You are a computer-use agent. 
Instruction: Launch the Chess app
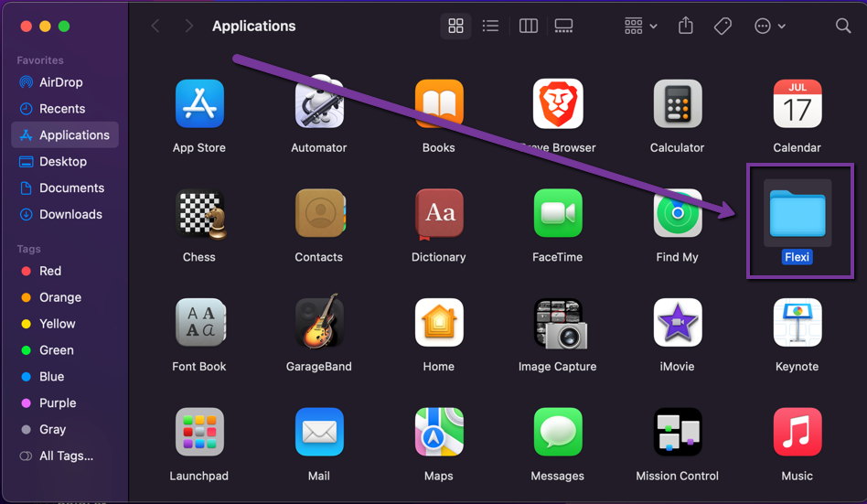[x=199, y=214]
